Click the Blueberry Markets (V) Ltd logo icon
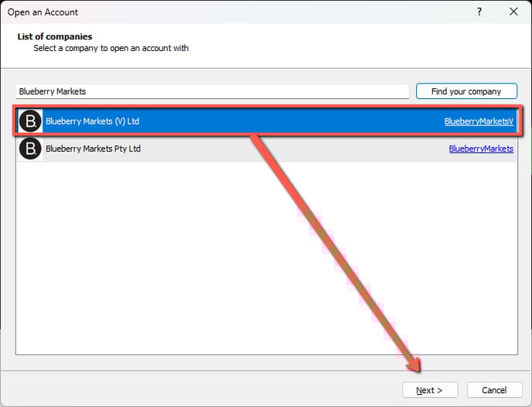 [30, 121]
